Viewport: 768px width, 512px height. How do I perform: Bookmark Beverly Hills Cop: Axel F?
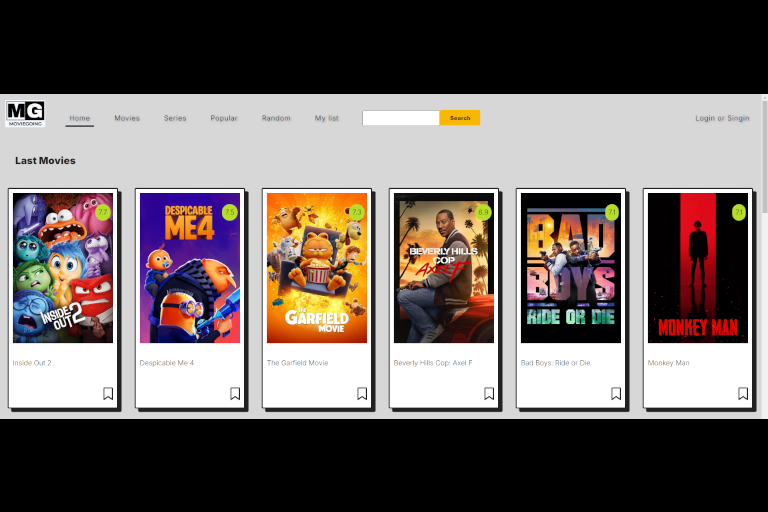pyautogui.click(x=489, y=393)
